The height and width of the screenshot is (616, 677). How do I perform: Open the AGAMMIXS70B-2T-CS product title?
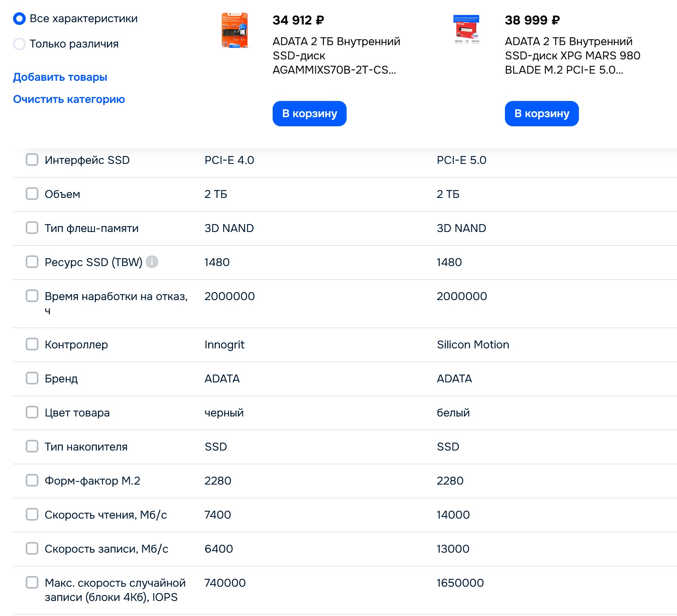pos(336,56)
